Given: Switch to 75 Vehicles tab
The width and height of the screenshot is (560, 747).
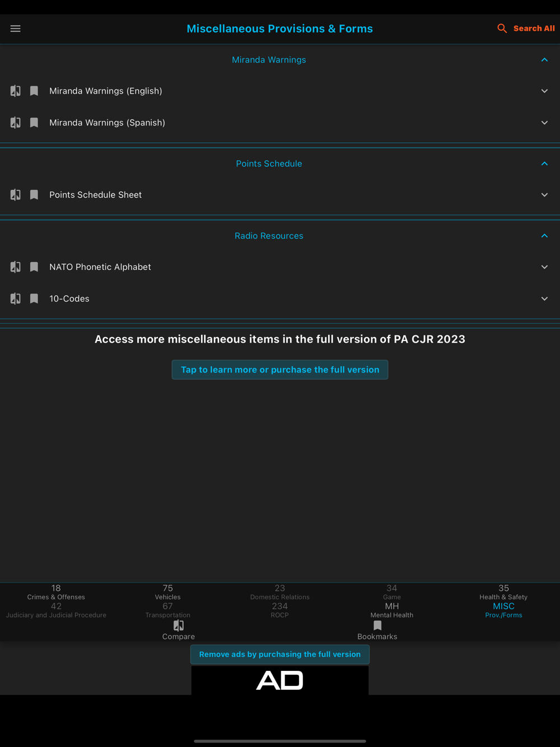Looking at the screenshot, I should (167, 592).
